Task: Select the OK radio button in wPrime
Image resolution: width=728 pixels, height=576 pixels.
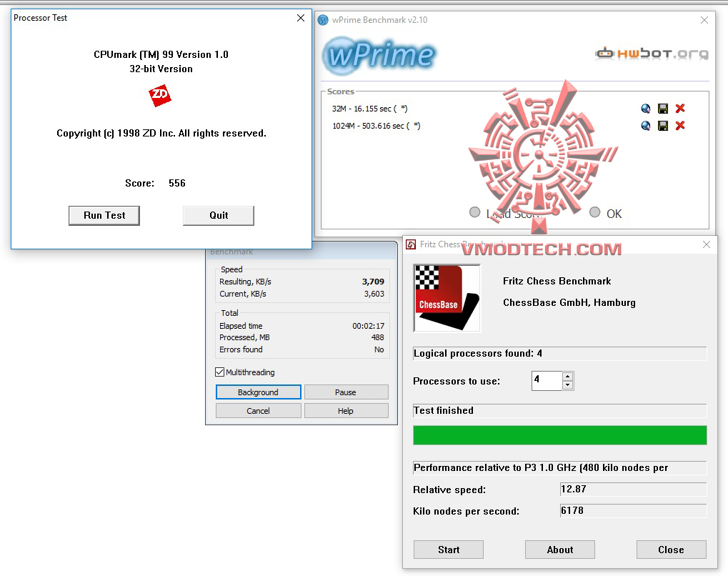Action: tap(594, 212)
